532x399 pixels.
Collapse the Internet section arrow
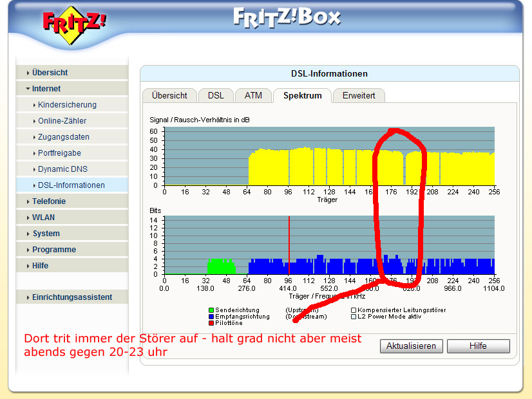click(28, 89)
